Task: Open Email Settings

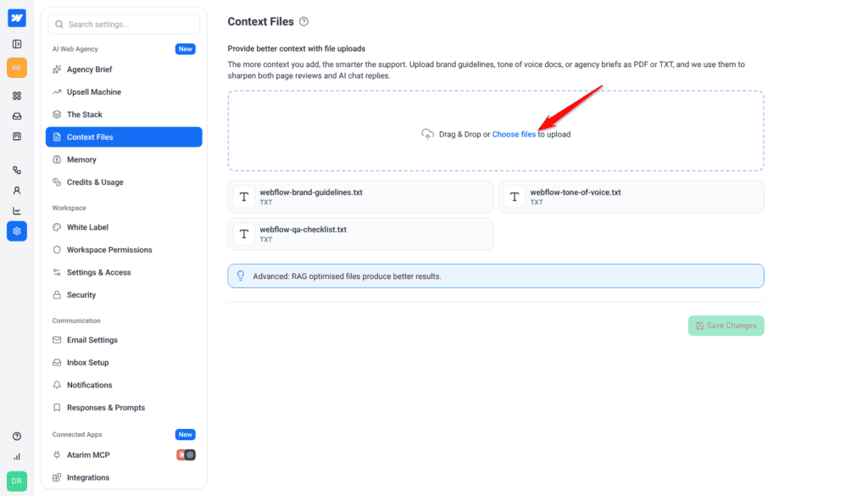Action: tap(124, 340)
